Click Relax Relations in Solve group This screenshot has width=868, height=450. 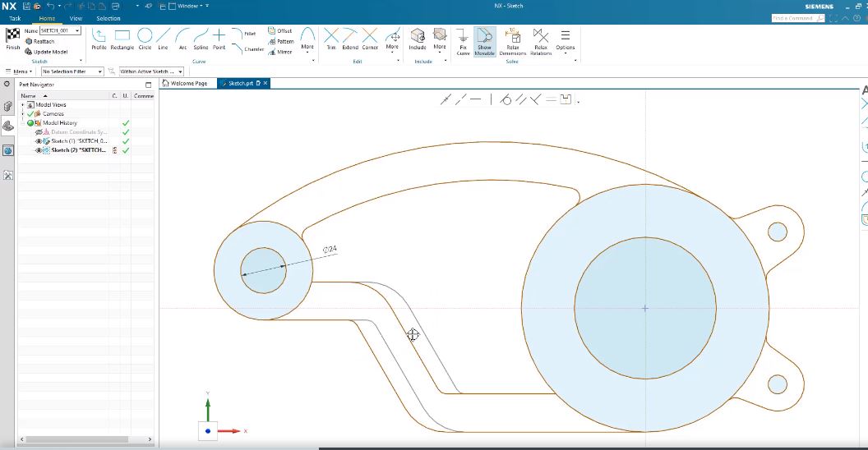pos(541,42)
